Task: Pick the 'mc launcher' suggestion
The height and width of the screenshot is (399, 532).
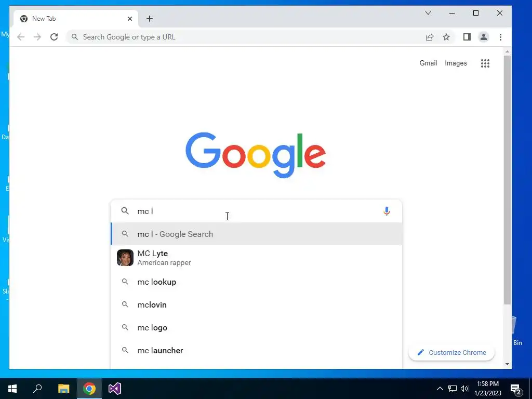Action: (257, 351)
